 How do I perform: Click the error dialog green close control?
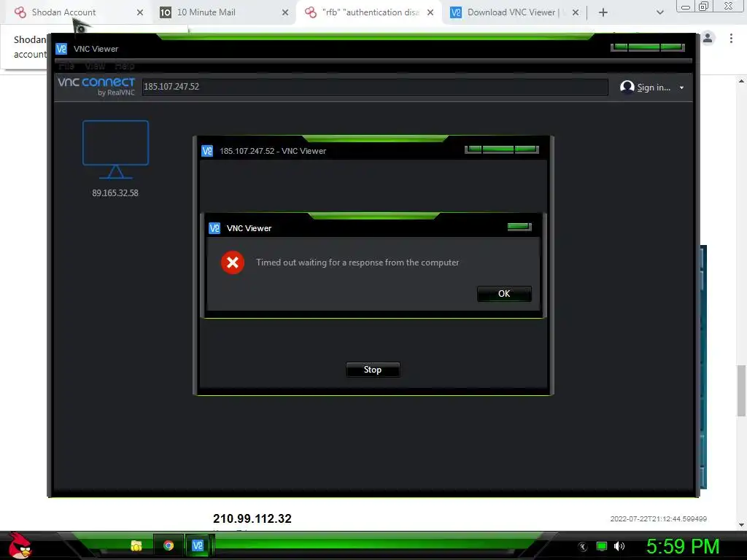(x=519, y=227)
